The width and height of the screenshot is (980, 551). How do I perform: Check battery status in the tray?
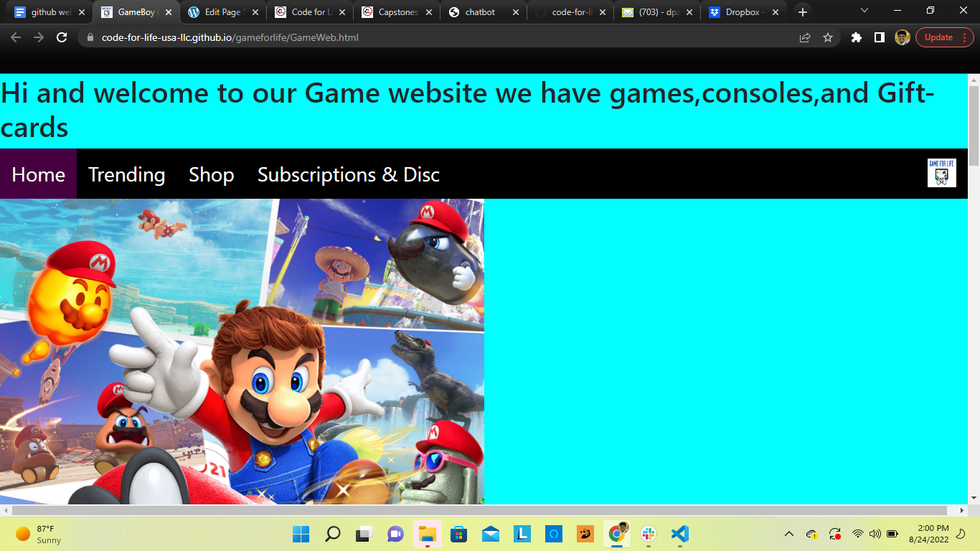(892, 534)
